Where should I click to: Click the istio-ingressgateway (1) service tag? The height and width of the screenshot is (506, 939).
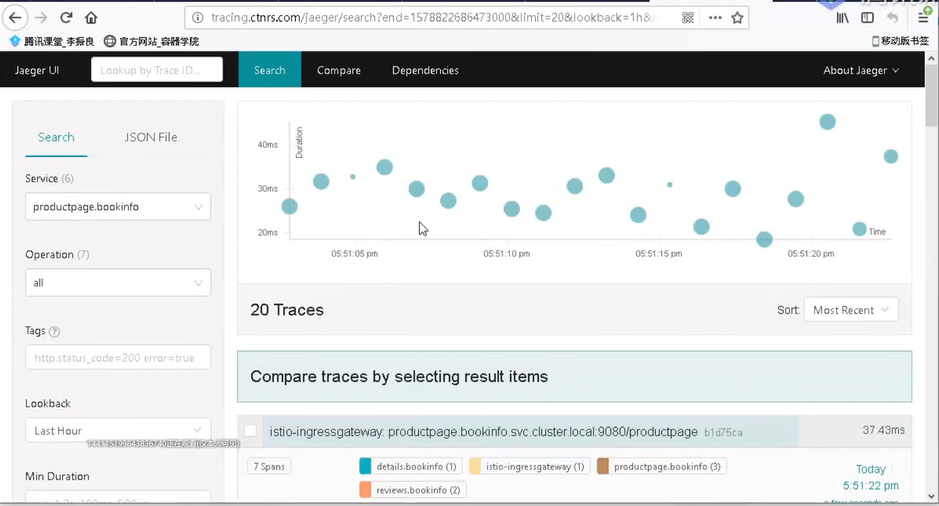coord(530,466)
